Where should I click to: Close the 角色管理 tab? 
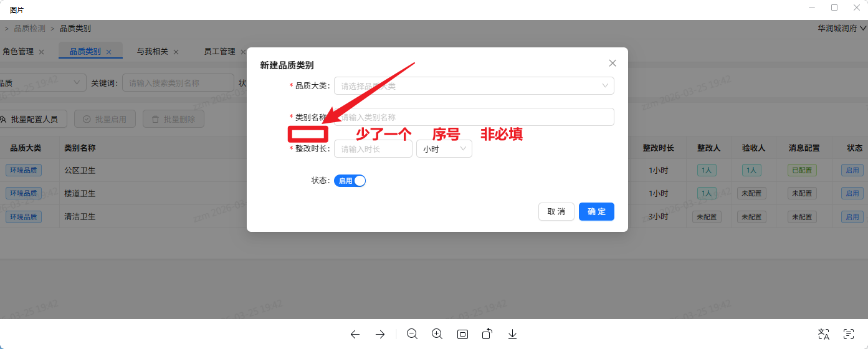point(41,52)
